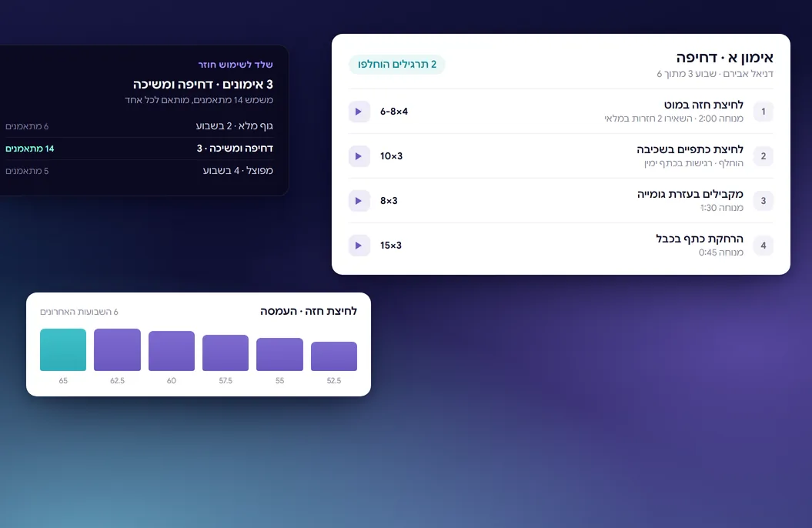Click the 2 תרגילים הוחלפו badge

(x=396, y=64)
